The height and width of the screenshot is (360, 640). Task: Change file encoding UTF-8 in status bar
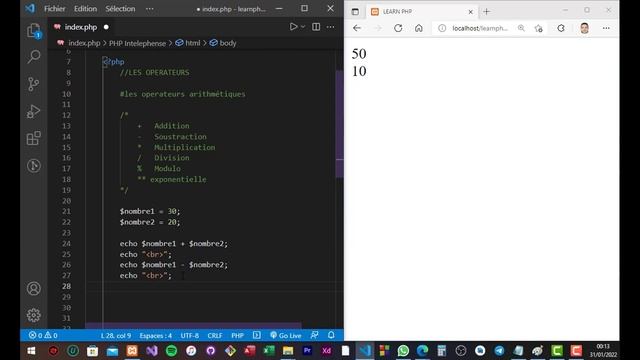[190, 336]
